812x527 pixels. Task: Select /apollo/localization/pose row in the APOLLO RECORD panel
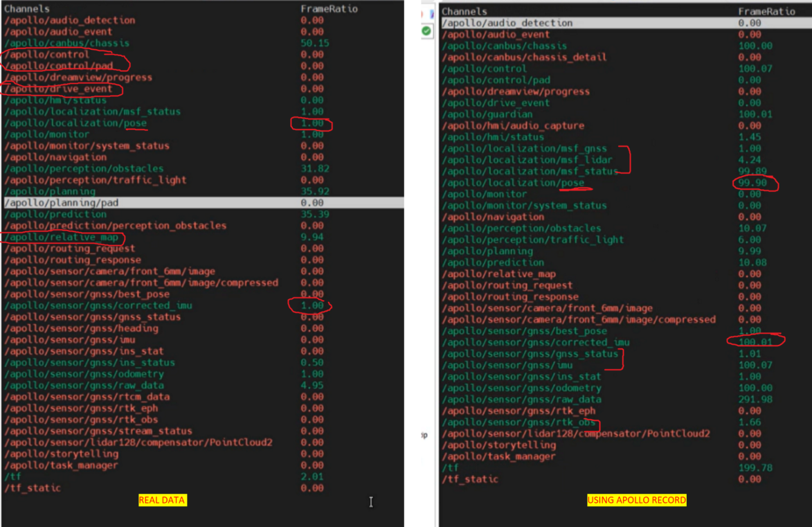pyautogui.click(x=513, y=182)
